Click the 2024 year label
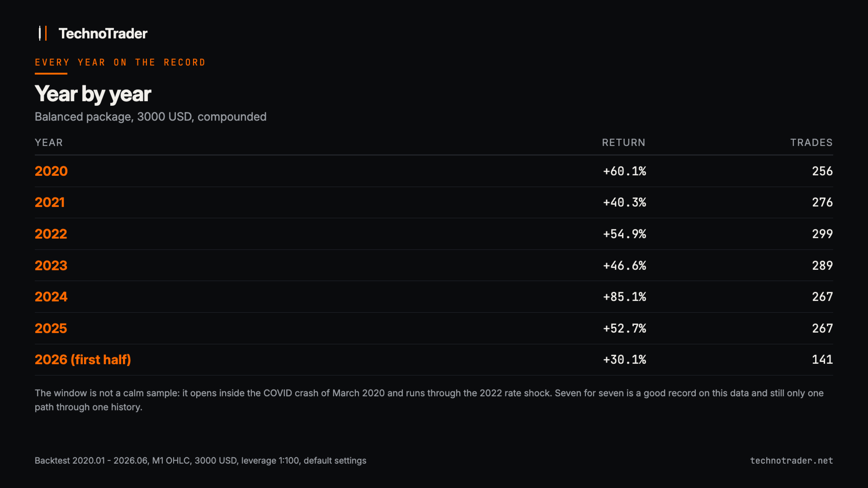 (x=51, y=297)
